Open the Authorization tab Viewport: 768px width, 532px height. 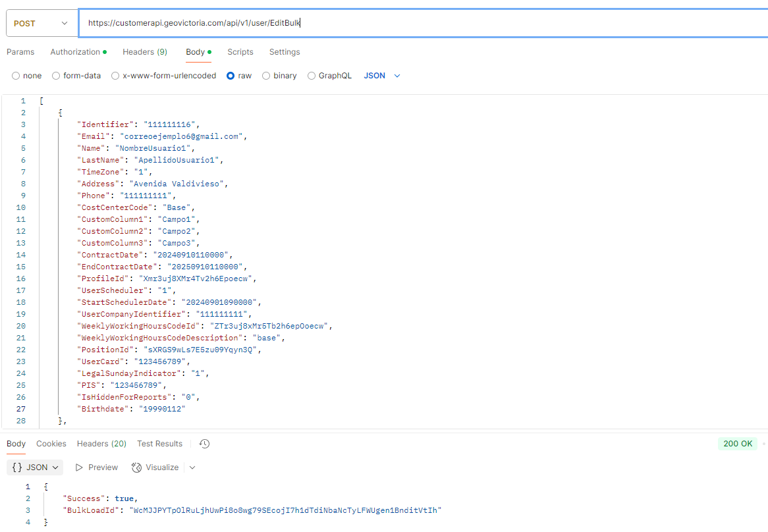[75, 52]
